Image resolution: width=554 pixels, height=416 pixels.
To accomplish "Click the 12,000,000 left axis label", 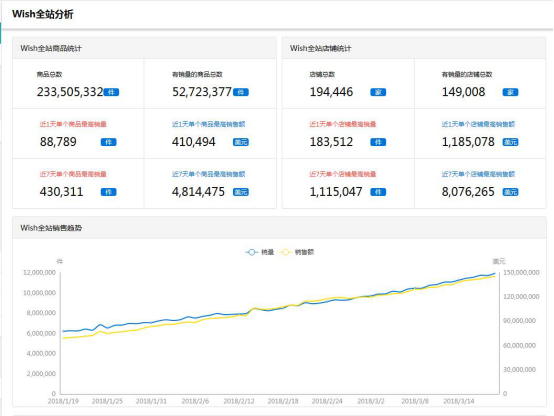I will 39,273.
